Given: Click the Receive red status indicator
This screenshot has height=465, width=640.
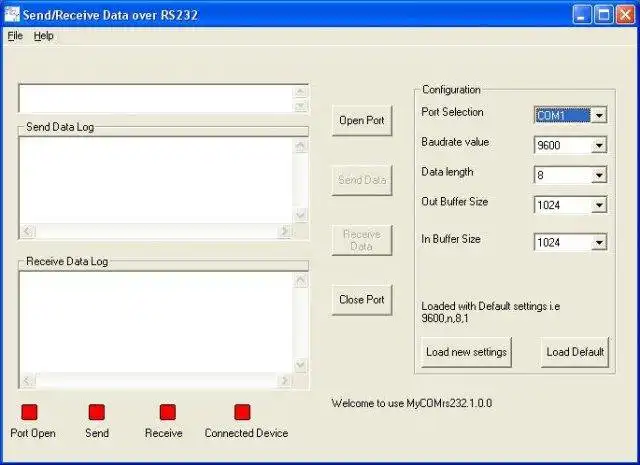Looking at the screenshot, I should (168, 412).
